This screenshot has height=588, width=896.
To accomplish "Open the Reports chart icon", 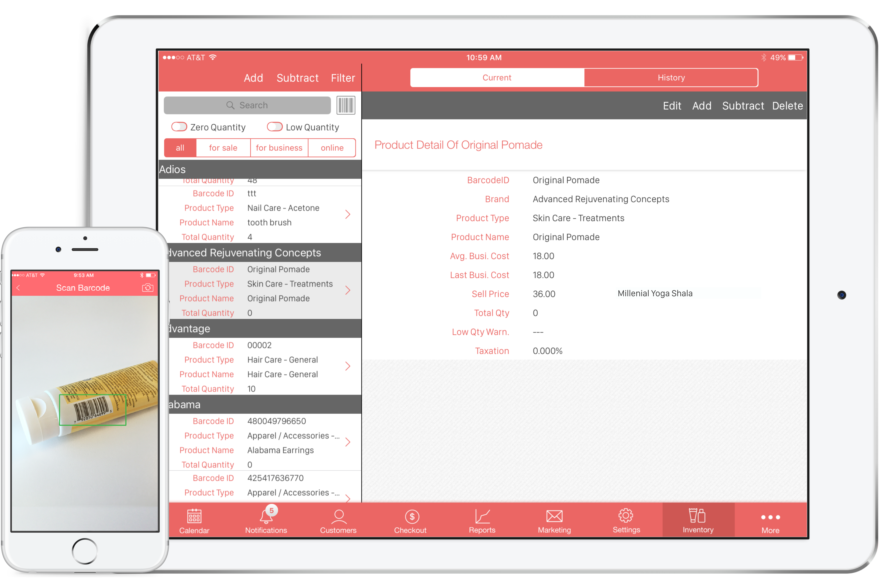I will (482, 516).
